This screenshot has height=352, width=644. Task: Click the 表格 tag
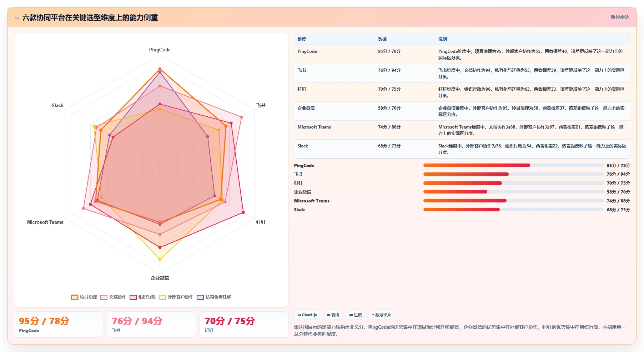pos(333,315)
